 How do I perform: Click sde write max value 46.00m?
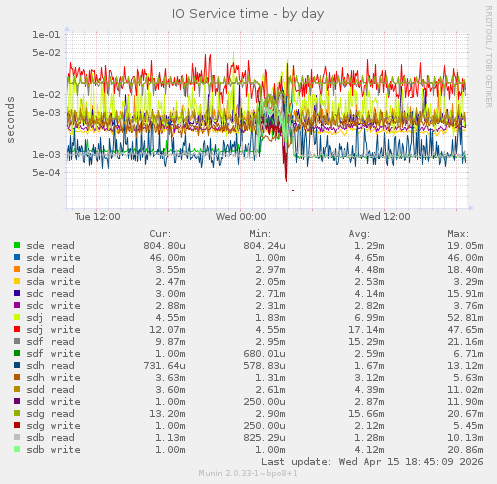[x=465, y=258]
